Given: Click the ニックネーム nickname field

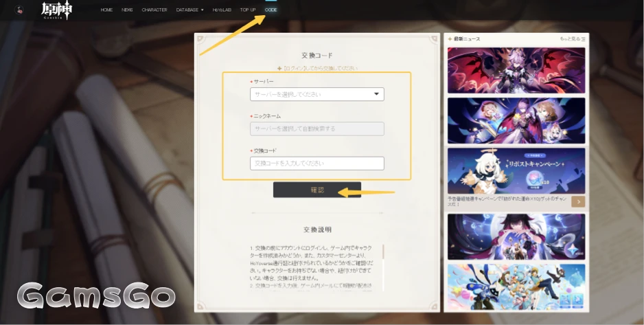Looking at the screenshot, I should (x=317, y=128).
